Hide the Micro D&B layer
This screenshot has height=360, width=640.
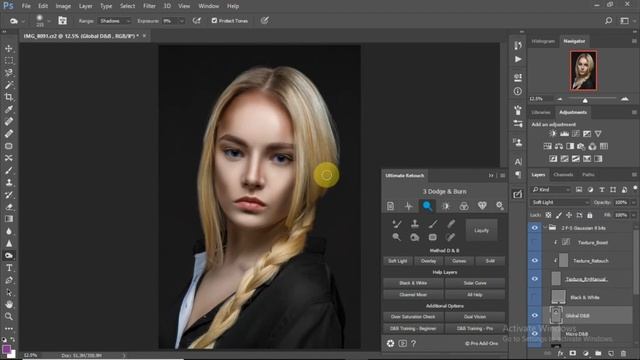coord(534,333)
